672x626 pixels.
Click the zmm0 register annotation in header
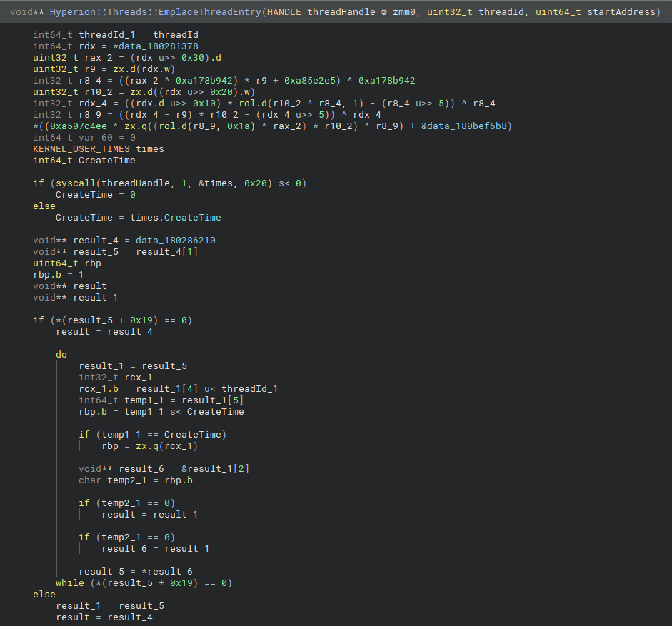click(403, 12)
